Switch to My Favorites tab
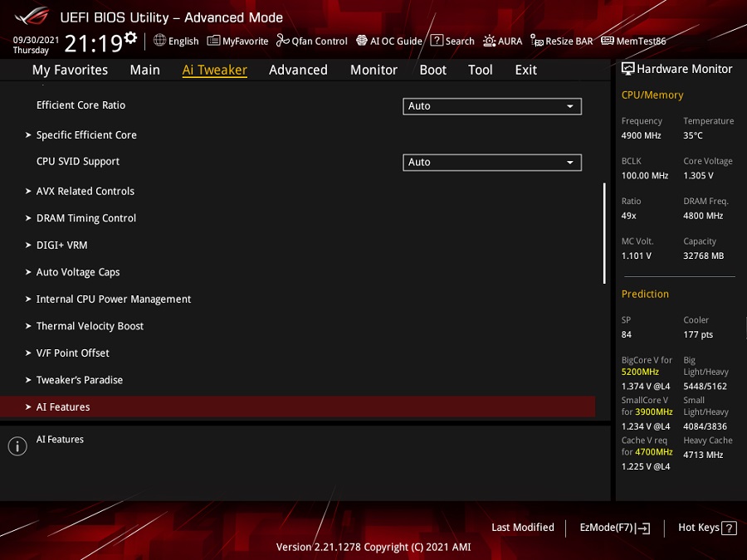Image resolution: width=747 pixels, height=560 pixels. tap(70, 70)
